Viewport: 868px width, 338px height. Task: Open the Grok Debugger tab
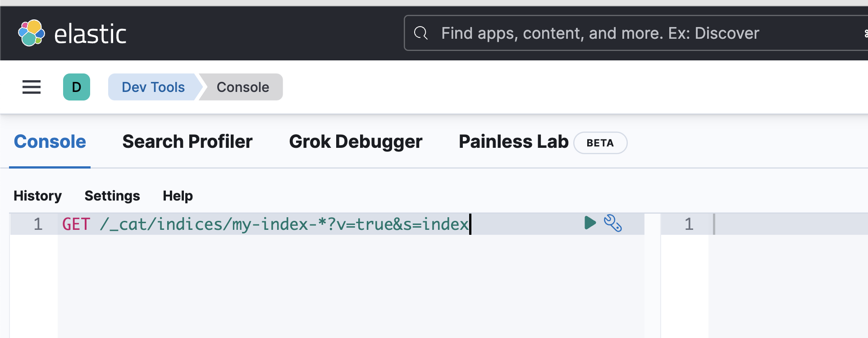pos(356,142)
